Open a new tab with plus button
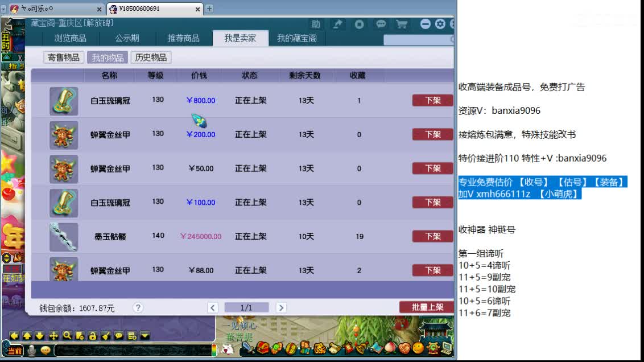The width and height of the screenshot is (644, 362). click(209, 9)
